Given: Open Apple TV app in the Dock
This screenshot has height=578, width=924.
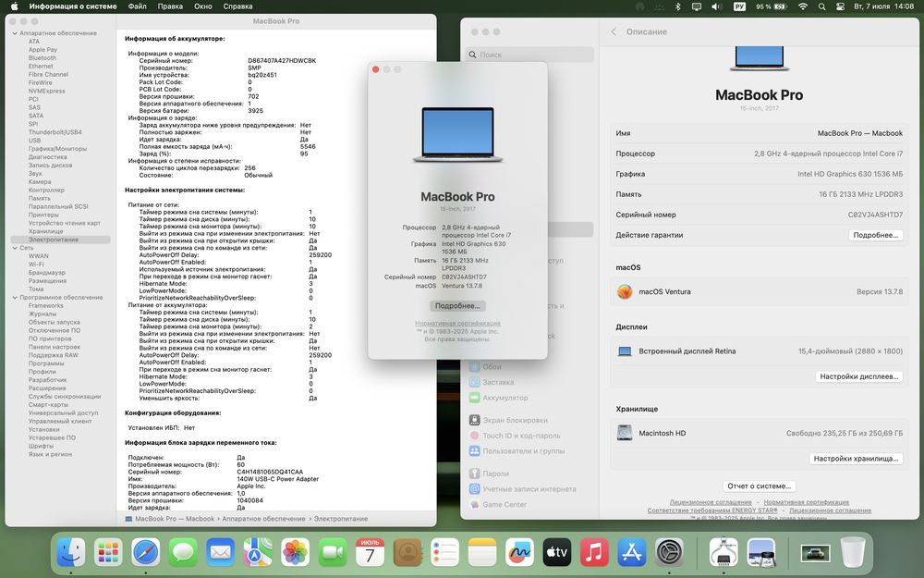Looking at the screenshot, I should pyautogui.click(x=557, y=552).
